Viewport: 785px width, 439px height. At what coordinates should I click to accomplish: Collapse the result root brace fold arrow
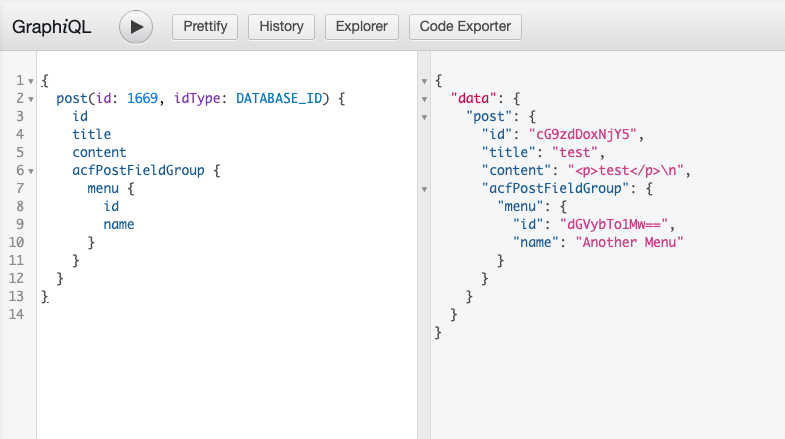(x=424, y=81)
